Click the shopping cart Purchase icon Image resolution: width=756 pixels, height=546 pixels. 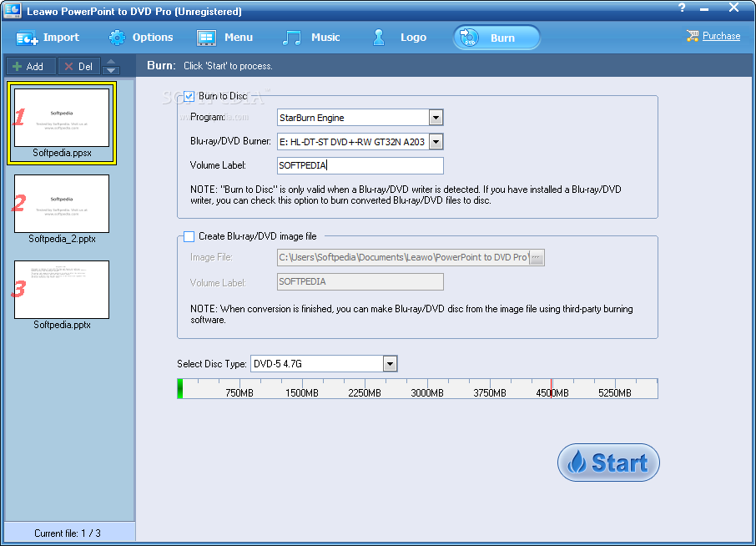(x=693, y=36)
